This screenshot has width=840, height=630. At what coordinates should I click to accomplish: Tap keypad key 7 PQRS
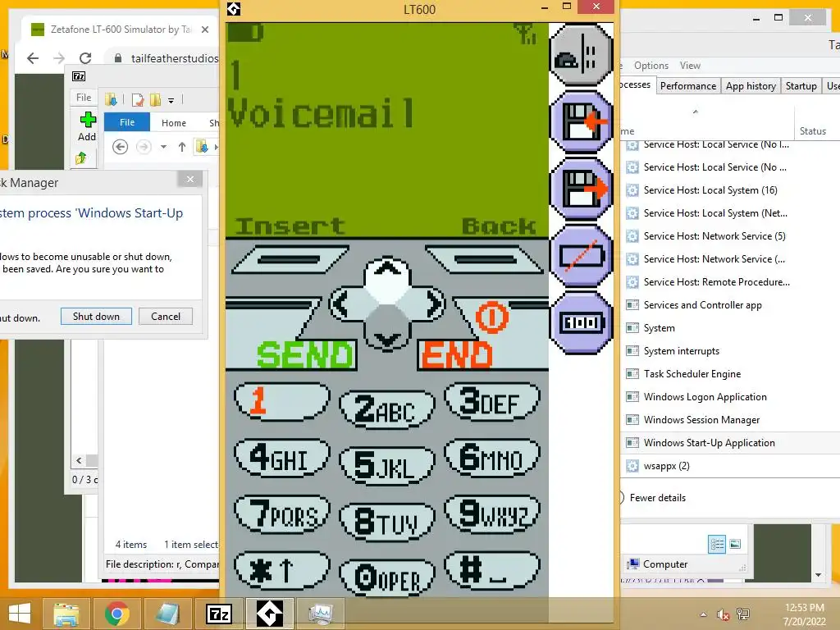pos(282,514)
